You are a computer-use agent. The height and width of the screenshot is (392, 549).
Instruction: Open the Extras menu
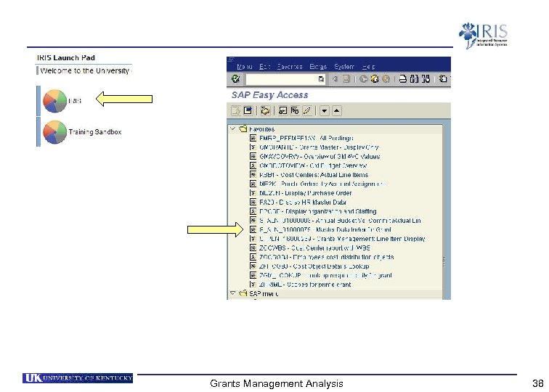point(318,67)
